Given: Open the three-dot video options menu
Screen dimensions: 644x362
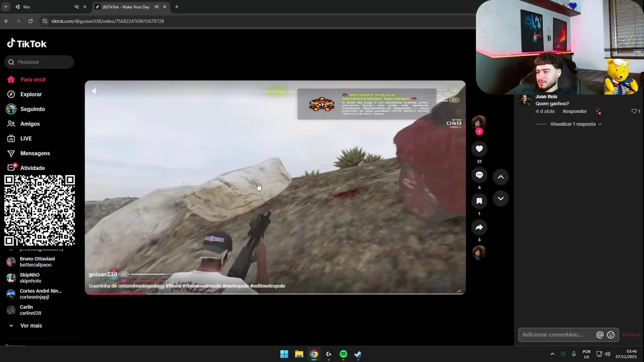Looking at the screenshot, I should click(455, 91).
